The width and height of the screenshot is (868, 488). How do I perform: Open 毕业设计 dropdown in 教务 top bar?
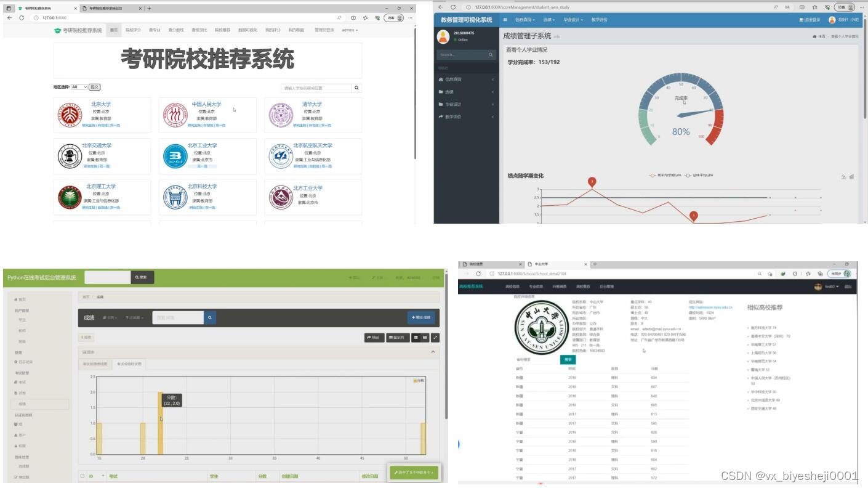coord(573,20)
